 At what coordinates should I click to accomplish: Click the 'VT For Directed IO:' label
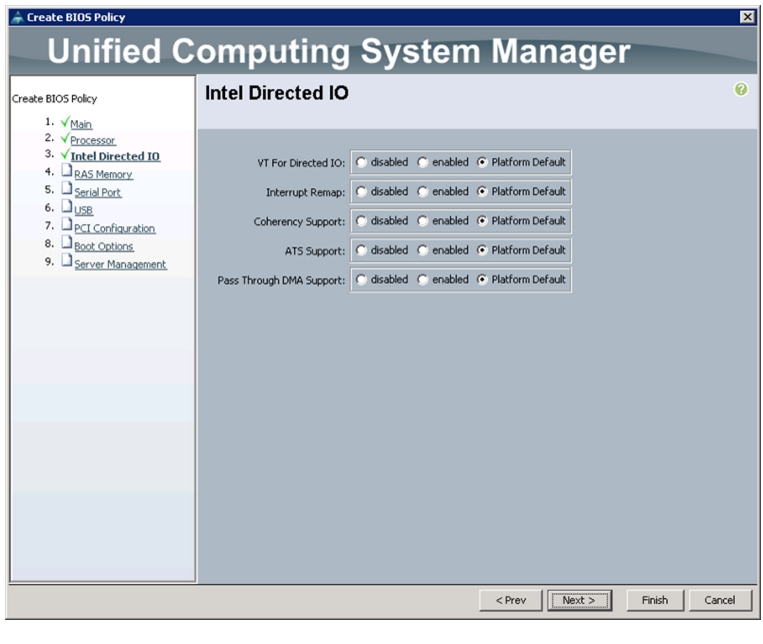pos(301,163)
